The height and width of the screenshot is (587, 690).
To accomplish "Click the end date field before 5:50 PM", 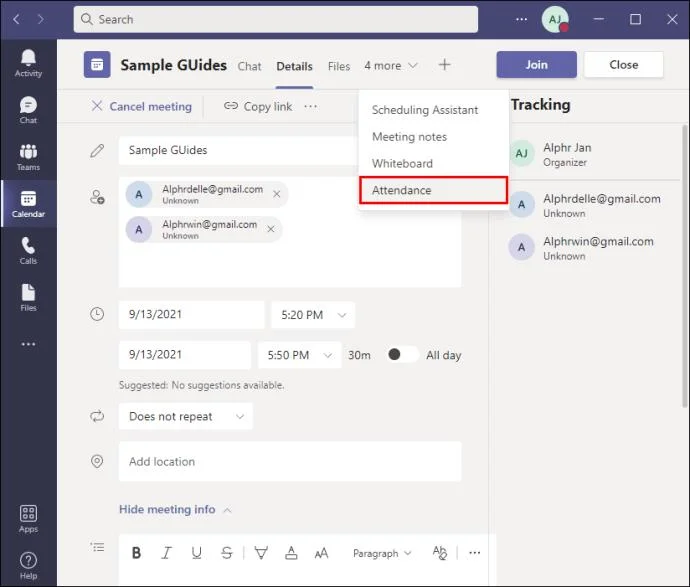I will click(184, 355).
